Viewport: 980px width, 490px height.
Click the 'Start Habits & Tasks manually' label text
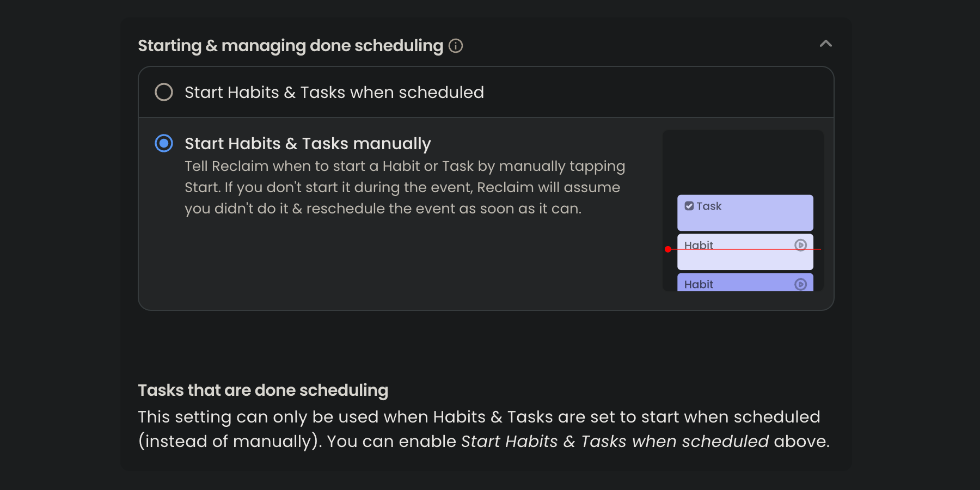click(308, 144)
